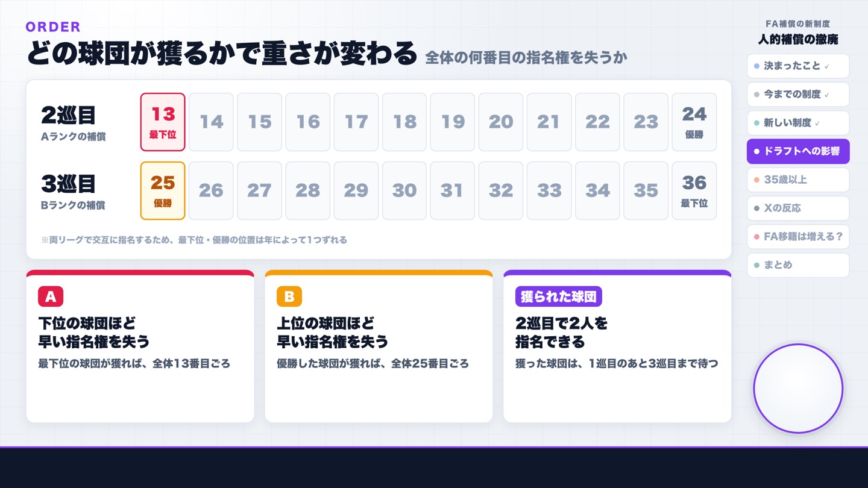Image resolution: width=868 pixels, height=488 pixels.
Task: Click the highlighted ドラフトへの影響 chapter
Action: 798,151
